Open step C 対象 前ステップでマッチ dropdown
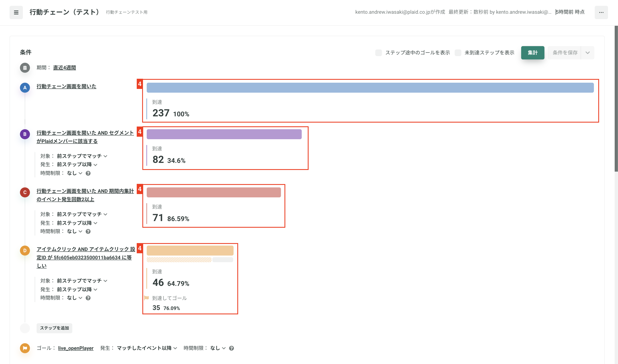The height and width of the screenshot is (364, 618). point(82,214)
